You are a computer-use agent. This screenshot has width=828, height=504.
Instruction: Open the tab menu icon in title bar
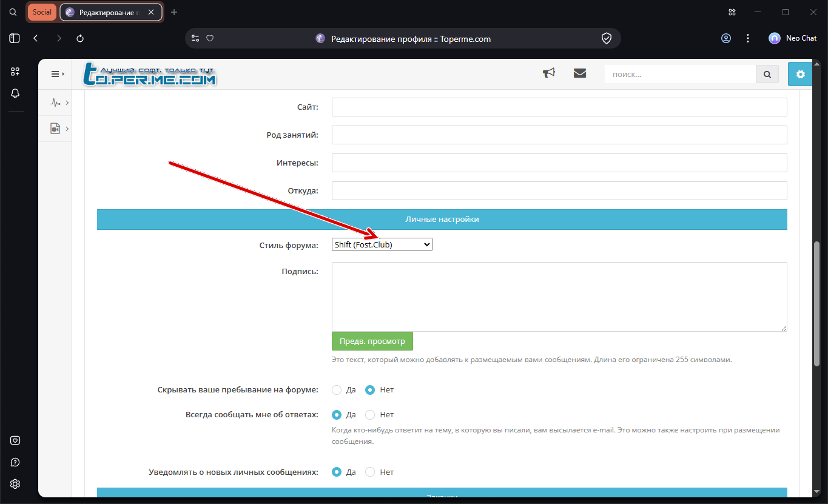[x=732, y=12]
